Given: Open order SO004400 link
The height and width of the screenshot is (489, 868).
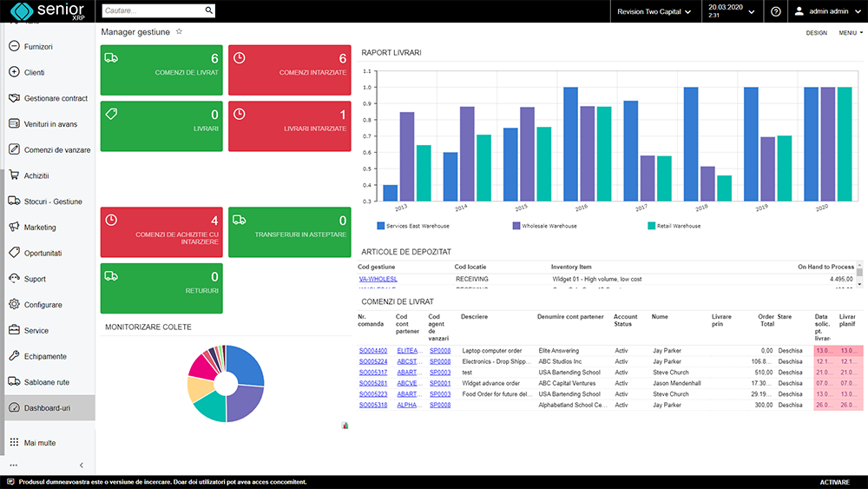Looking at the screenshot, I should coord(373,351).
